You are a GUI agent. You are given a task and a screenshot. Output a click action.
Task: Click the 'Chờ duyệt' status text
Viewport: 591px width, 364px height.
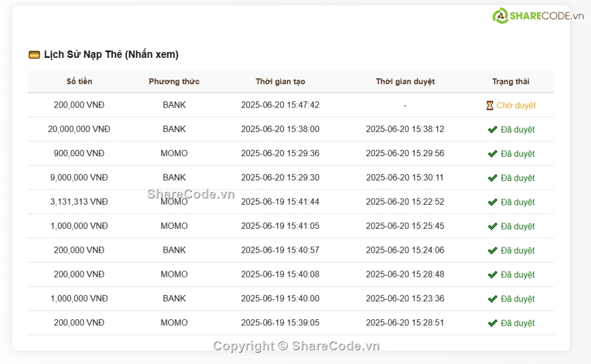(x=516, y=106)
